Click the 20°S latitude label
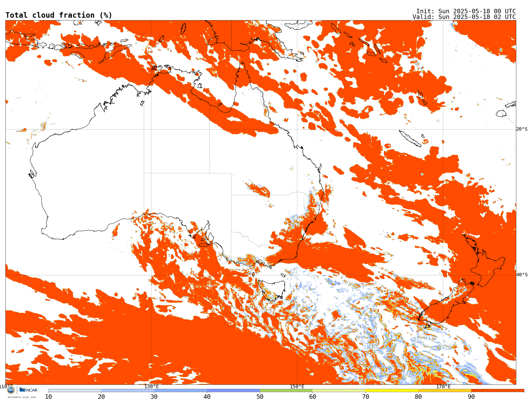The image size is (532, 400). coord(522,129)
